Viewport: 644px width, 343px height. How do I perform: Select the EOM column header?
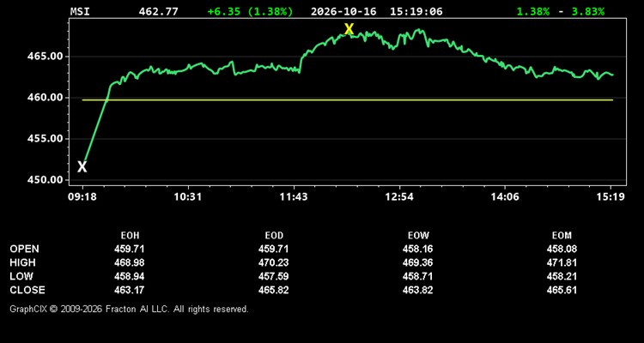click(x=562, y=236)
